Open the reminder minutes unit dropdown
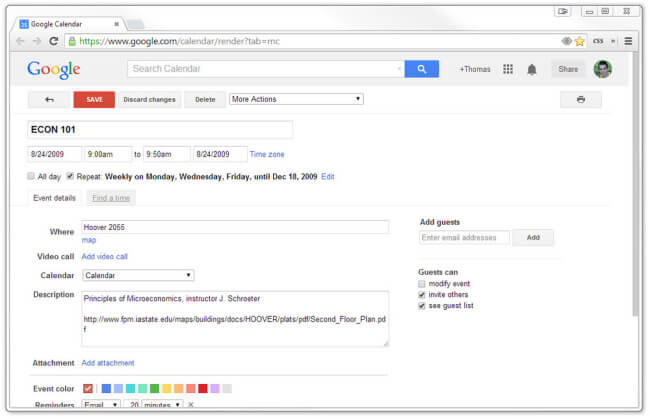Image resolution: width=650 pixels, height=419 pixels. tap(162, 405)
